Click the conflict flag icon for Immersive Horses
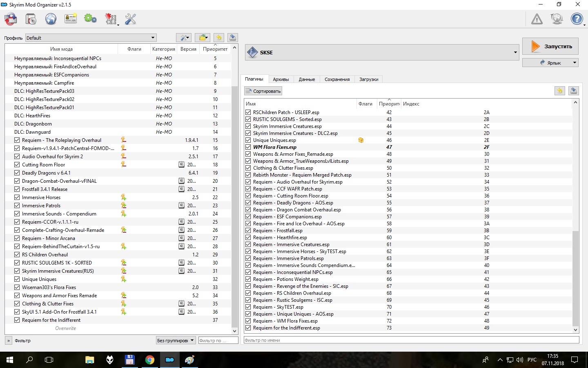588x368 pixels. (123, 197)
